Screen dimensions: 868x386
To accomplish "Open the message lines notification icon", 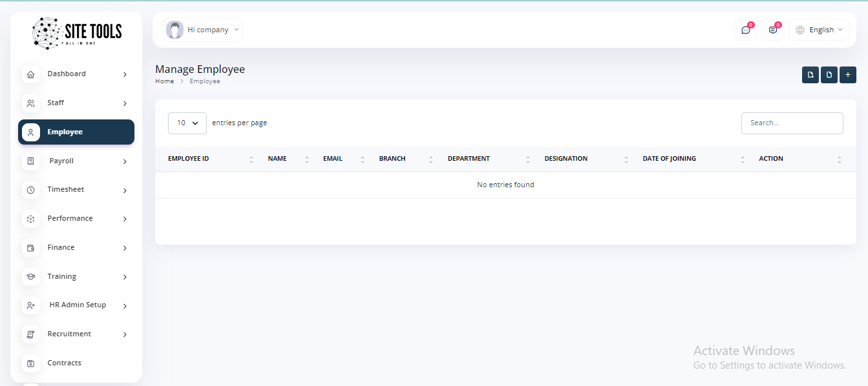I will (772, 30).
